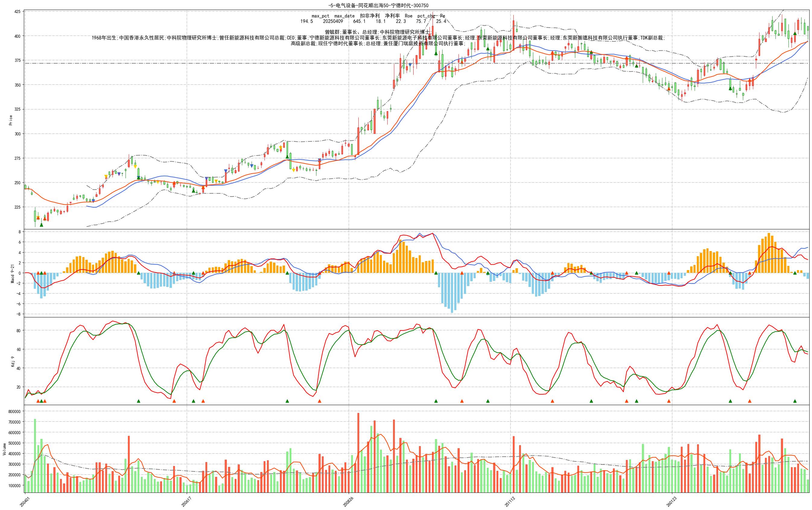
Task: Click the deepest blue MACD histogram bar
Action: click(x=452, y=293)
